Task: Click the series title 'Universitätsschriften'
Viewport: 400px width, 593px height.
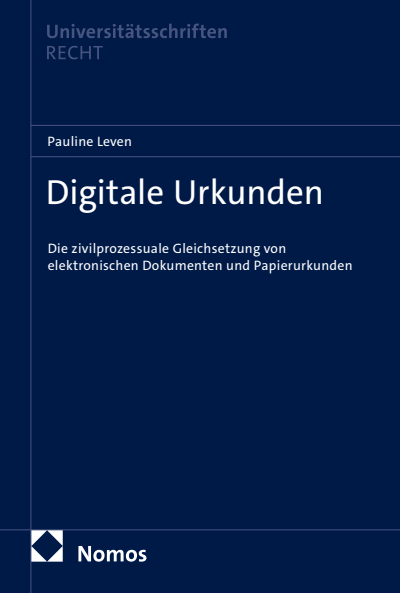Action: [x=137, y=32]
